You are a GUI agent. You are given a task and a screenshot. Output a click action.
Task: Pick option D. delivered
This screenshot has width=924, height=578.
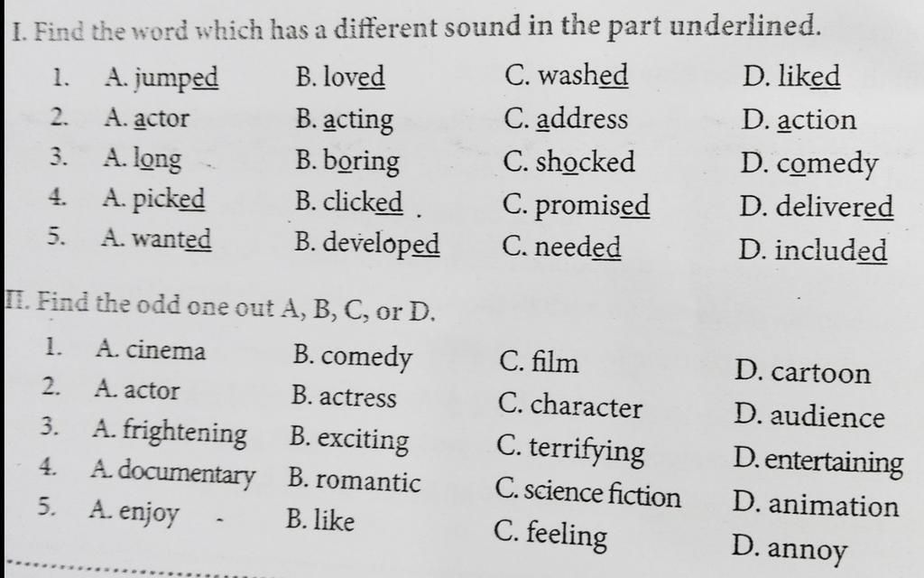point(816,207)
